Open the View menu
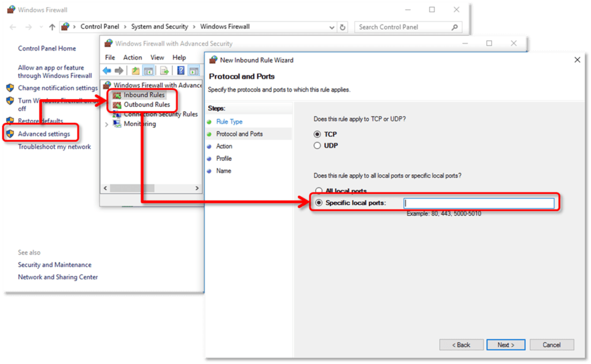Viewport: 591px width, 364px height. (x=157, y=58)
